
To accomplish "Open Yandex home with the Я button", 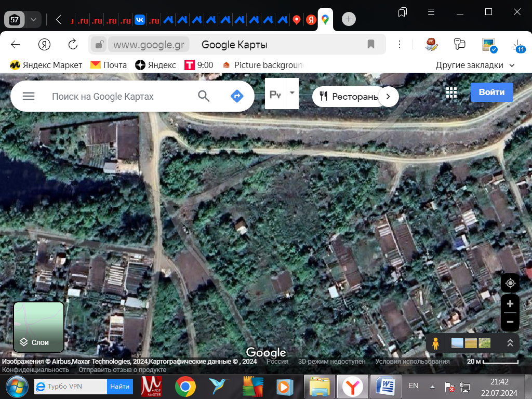I will 45,45.
